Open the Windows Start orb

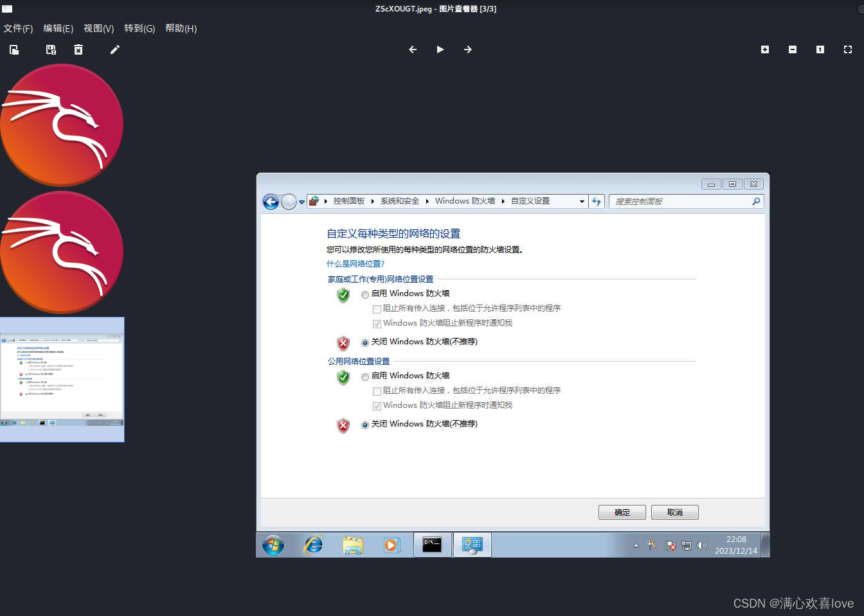point(273,545)
